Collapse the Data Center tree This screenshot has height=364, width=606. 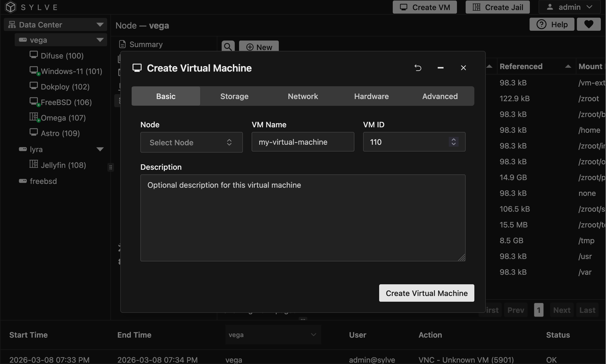(x=100, y=24)
